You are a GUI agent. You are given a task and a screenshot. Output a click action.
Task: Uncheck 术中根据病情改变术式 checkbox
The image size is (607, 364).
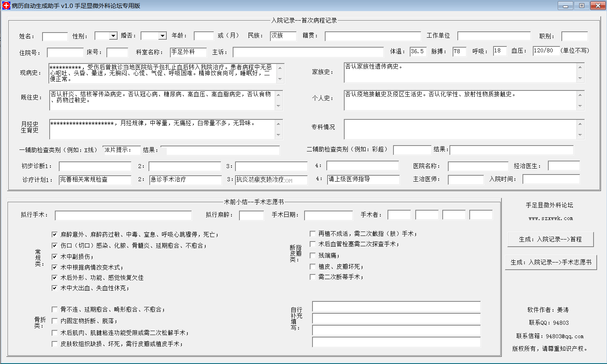coord(54,267)
